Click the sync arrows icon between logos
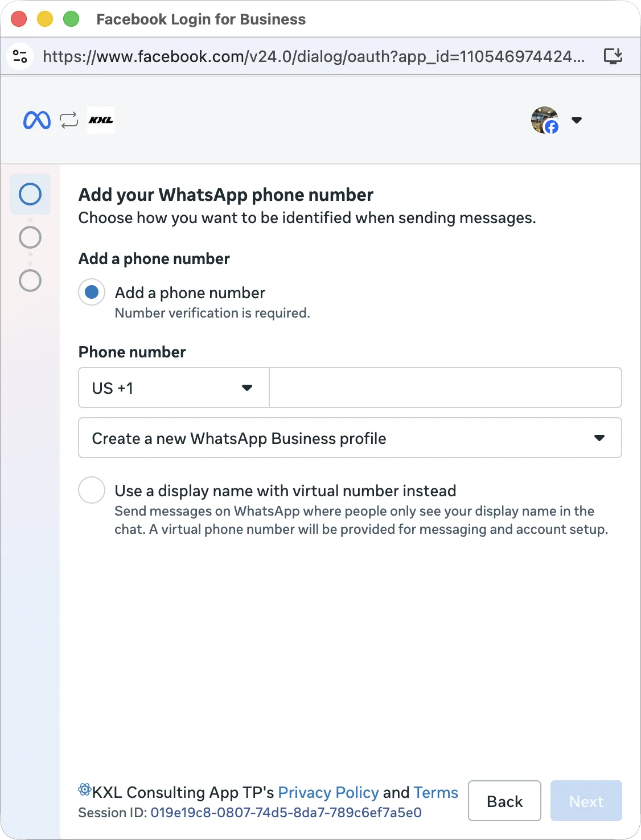The width and height of the screenshot is (641, 840). 69,120
